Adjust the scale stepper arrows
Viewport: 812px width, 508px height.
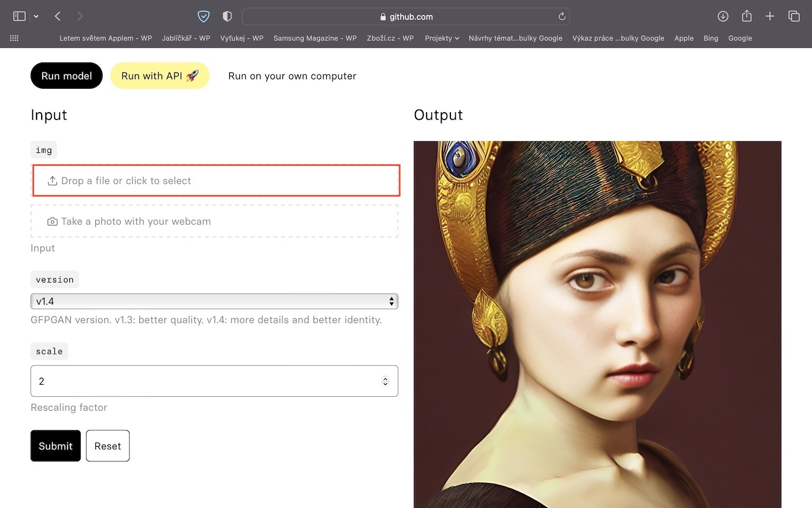pos(385,381)
